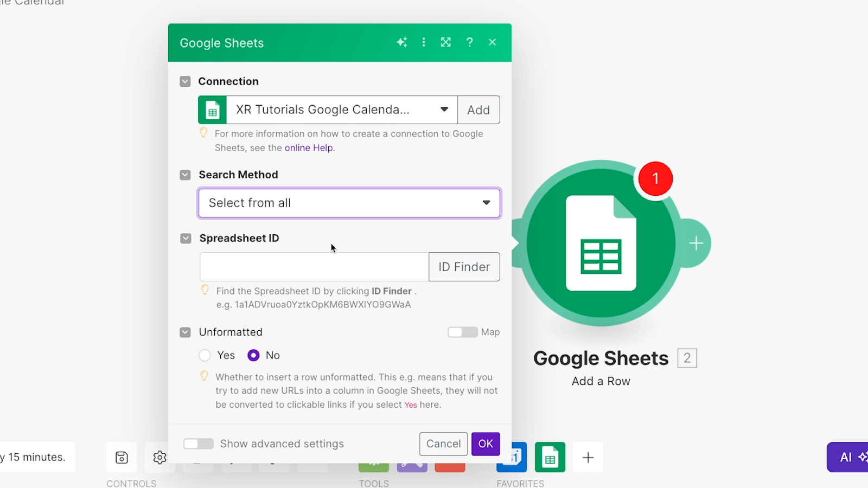Open the Select from all dropdown
Image resolution: width=868 pixels, height=488 pixels.
[349, 203]
